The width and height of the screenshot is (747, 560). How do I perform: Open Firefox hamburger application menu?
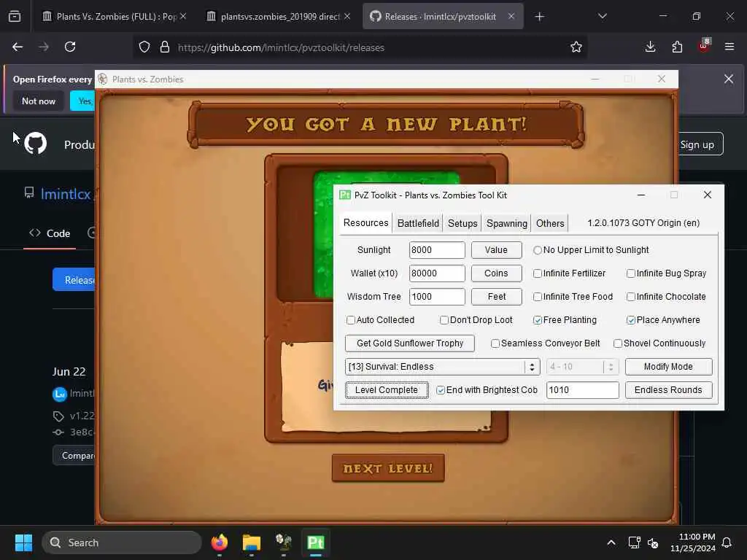tap(729, 47)
